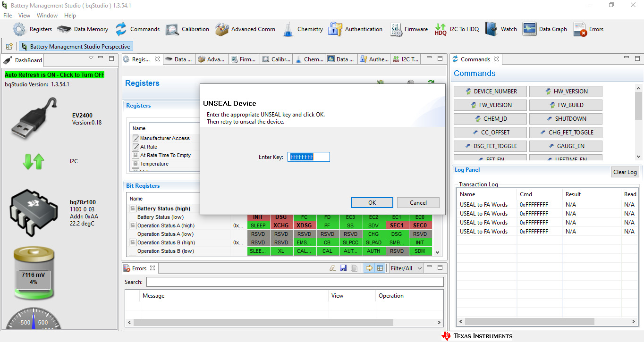Screen dimensions: 644x342
Task: Collapse the Battery Status (high) bit register
Action: click(133, 209)
